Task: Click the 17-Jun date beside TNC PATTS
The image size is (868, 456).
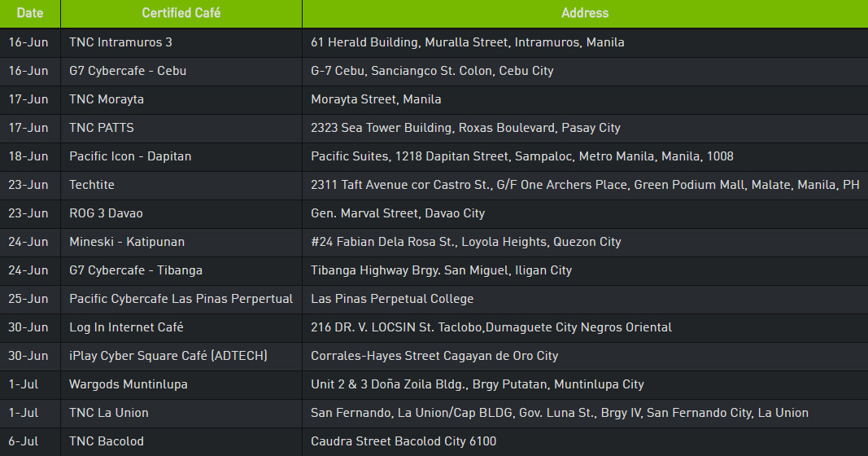Action: tap(30, 129)
